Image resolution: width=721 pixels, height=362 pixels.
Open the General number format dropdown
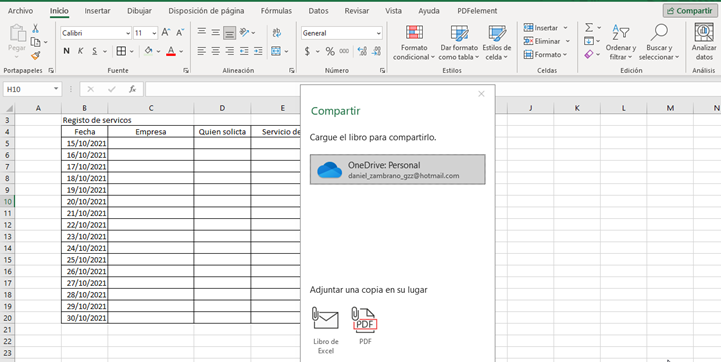pyautogui.click(x=378, y=33)
